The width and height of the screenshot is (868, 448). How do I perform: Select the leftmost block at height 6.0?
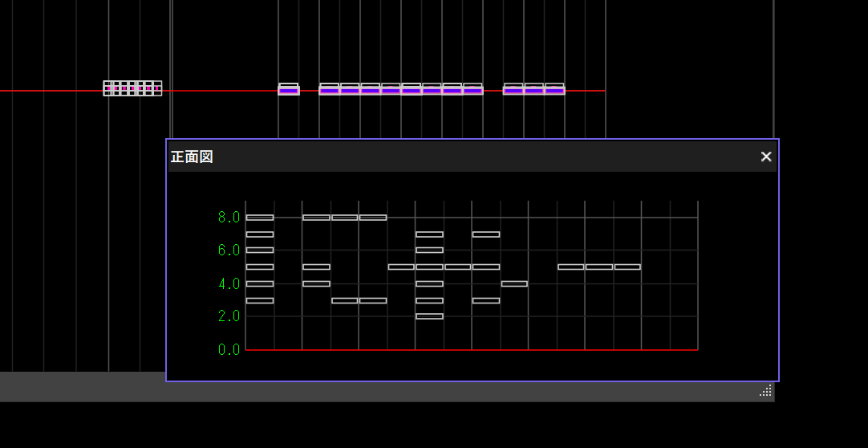[260, 250]
